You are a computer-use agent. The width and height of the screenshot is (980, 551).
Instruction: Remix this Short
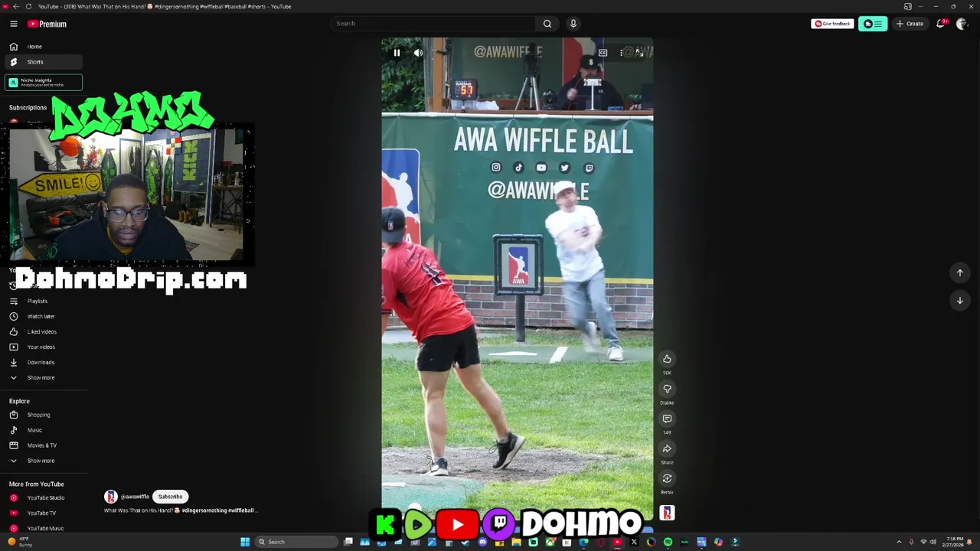(667, 478)
